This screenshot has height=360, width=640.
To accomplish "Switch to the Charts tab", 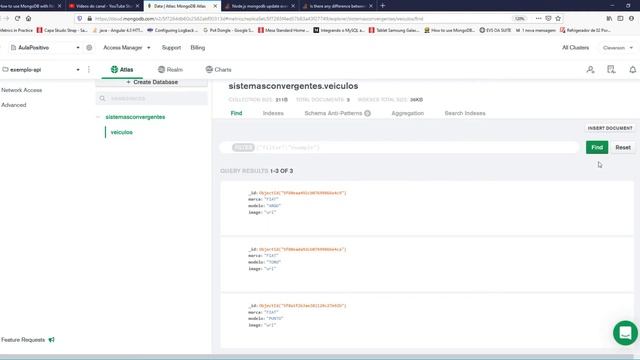I will pyautogui.click(x=218, y=70).
